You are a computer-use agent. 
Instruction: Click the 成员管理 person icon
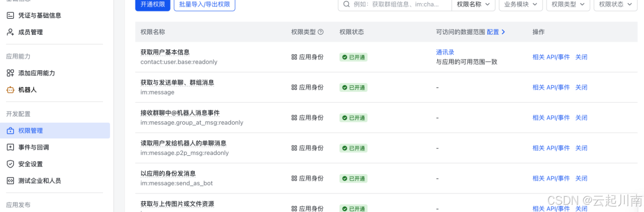pos(10,32)
